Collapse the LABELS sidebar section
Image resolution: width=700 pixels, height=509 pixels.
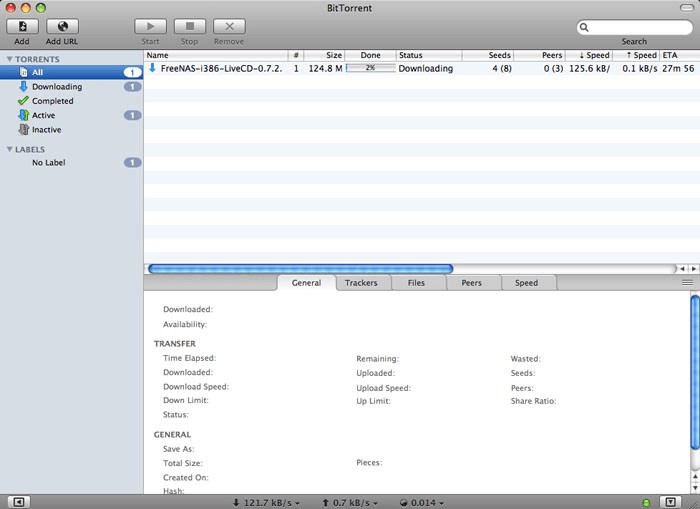coord(9,149)
